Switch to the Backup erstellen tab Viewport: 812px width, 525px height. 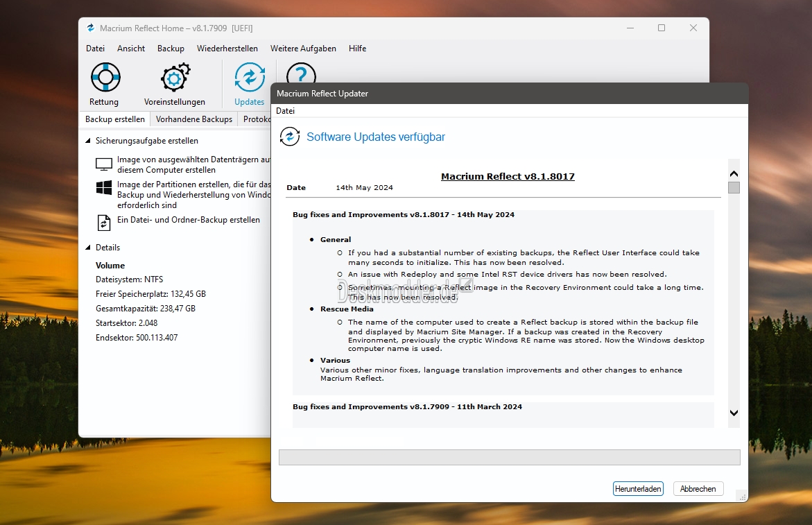pyautogui.click(x=115, y=119)
